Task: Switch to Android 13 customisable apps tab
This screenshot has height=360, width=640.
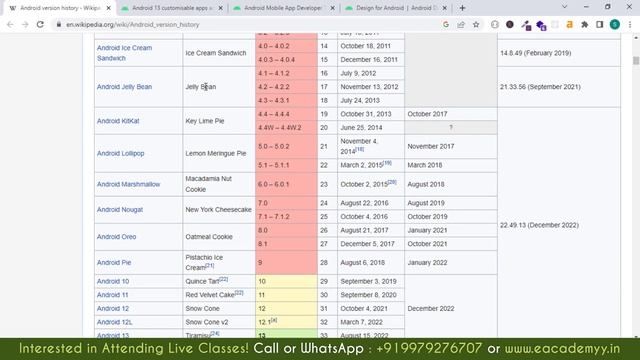Action: click(x=172, y=8)
